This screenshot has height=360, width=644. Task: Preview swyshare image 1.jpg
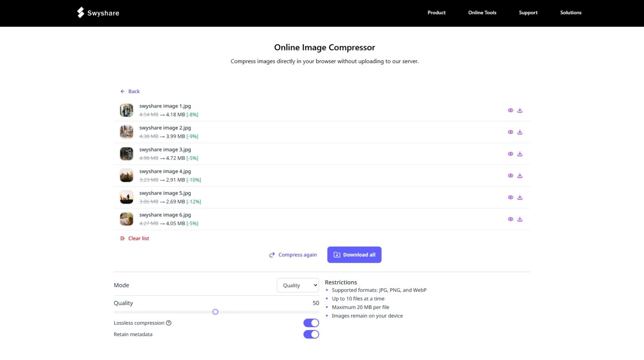coord(511,110)
